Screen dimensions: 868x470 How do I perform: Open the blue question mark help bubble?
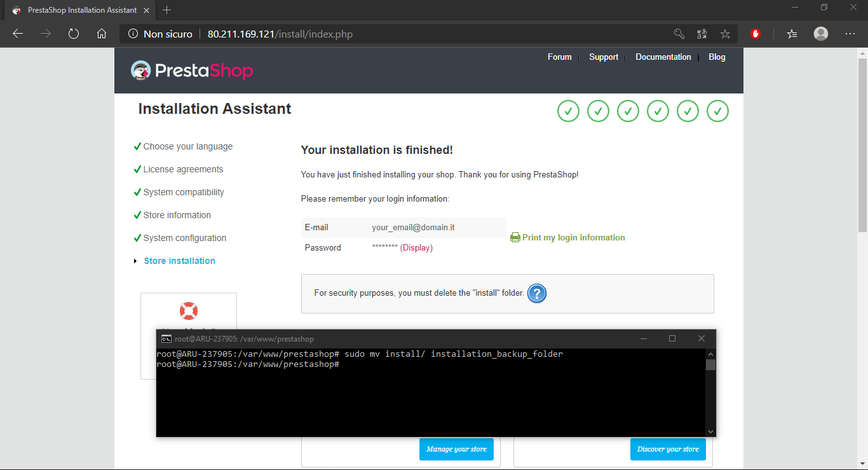(537, 293)
